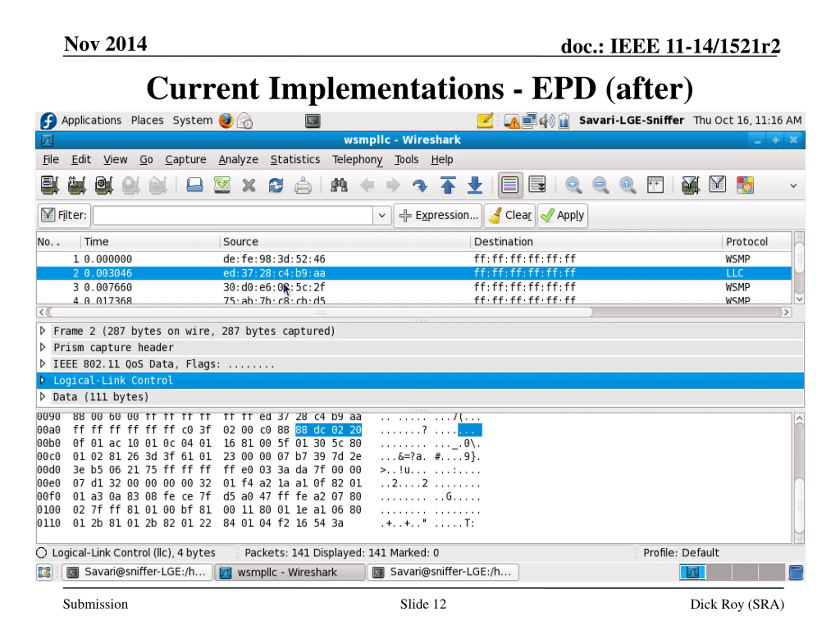Click the Close capture file X icon

click(x=249, y=185)
